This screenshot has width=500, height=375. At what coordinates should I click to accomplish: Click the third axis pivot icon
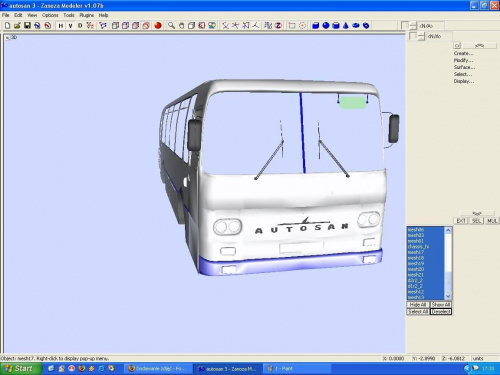(x=246, y=25)
